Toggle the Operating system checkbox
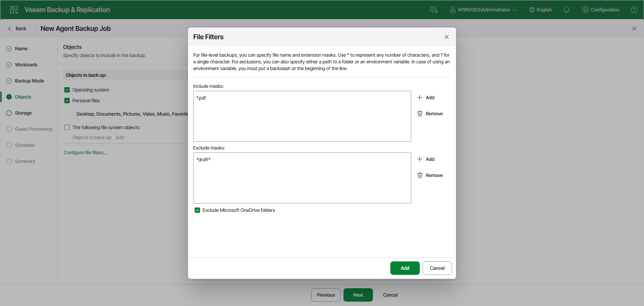 point(67,90)
